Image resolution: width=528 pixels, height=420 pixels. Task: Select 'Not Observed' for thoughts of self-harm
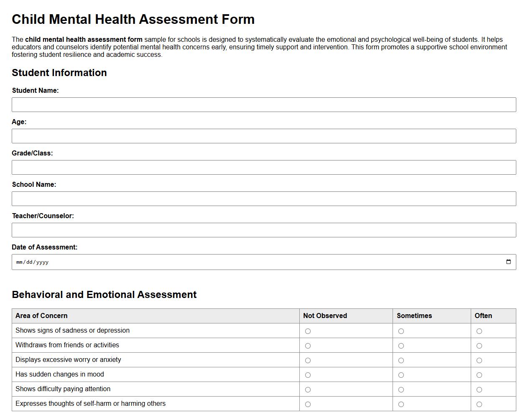308,404
